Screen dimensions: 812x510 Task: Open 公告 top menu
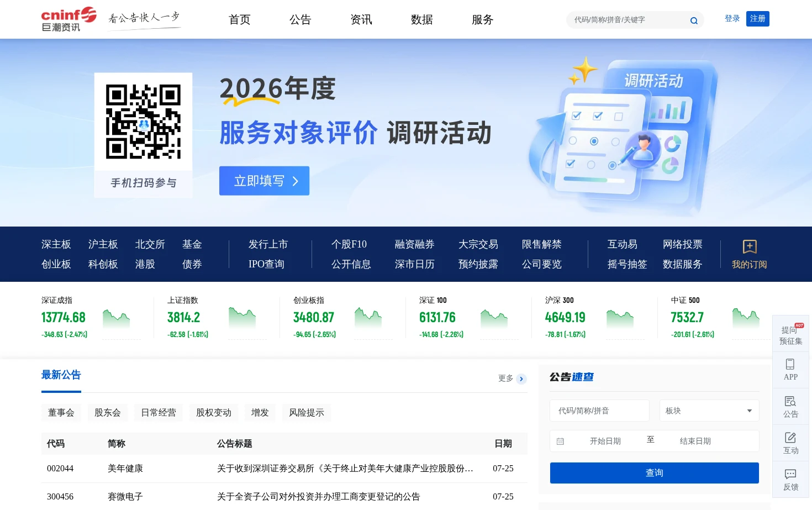tap(300, 20)
